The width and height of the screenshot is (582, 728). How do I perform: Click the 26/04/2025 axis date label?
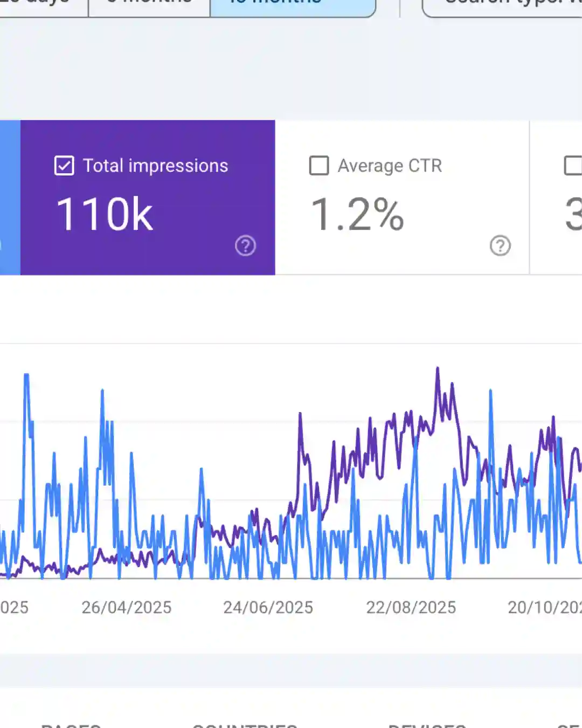(127, 608)
